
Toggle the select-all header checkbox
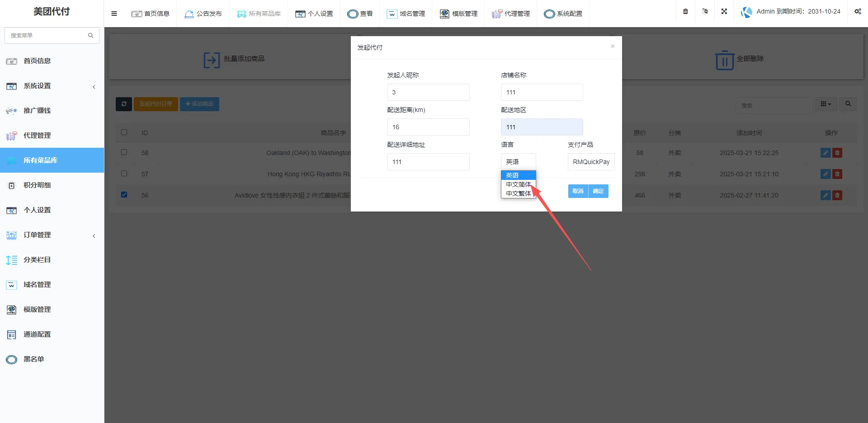point(124,132)
